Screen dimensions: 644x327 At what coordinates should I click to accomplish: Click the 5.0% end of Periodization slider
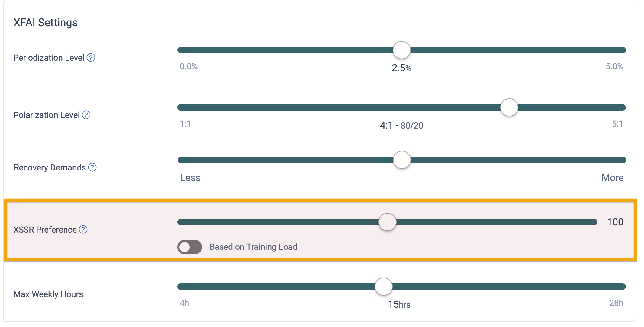tap(623, 50)
